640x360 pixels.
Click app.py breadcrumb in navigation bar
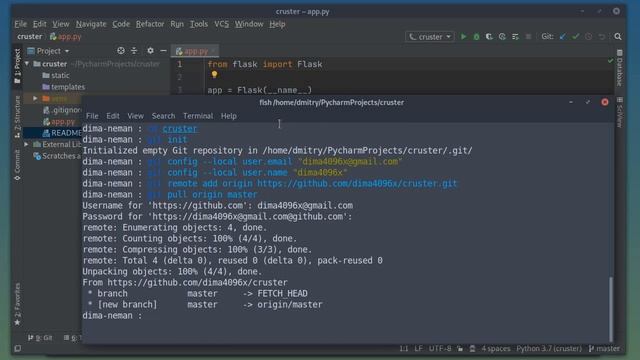point(65,37)
